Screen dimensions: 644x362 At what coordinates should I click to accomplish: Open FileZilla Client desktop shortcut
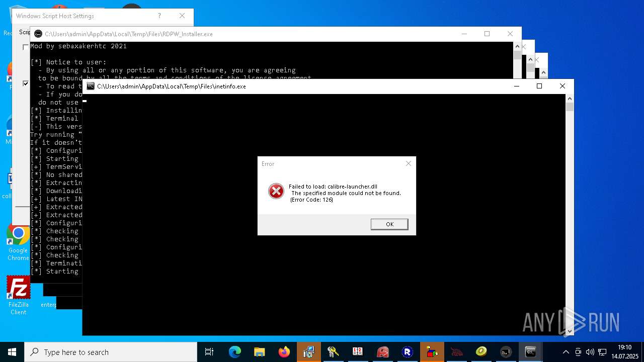click(19, 296)
